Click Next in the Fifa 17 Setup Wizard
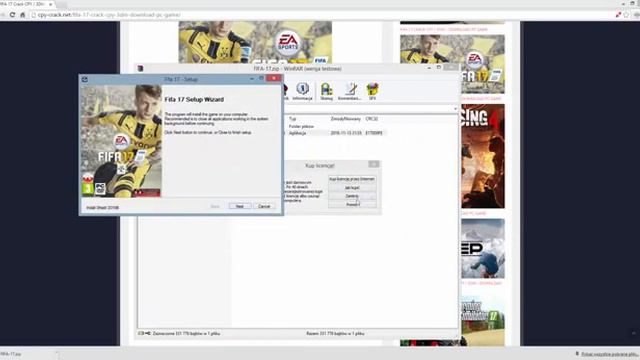 [x=240, y=206]
